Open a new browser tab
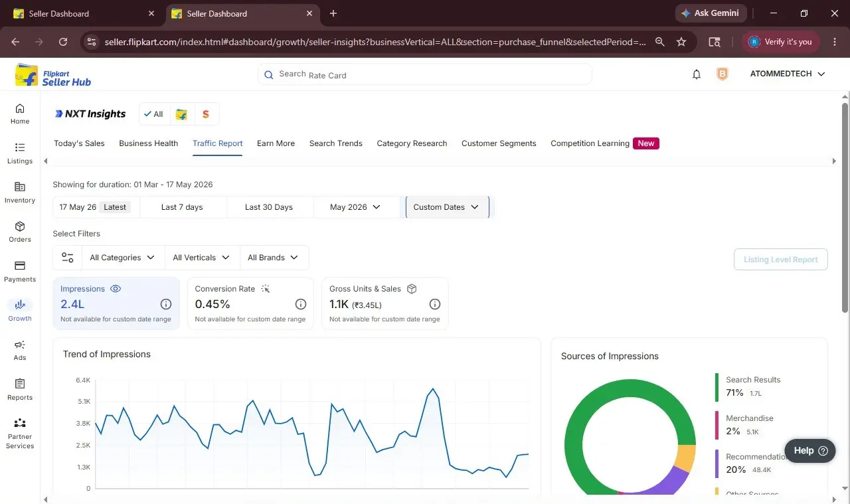The image size is (850, 504). (333, 13)
